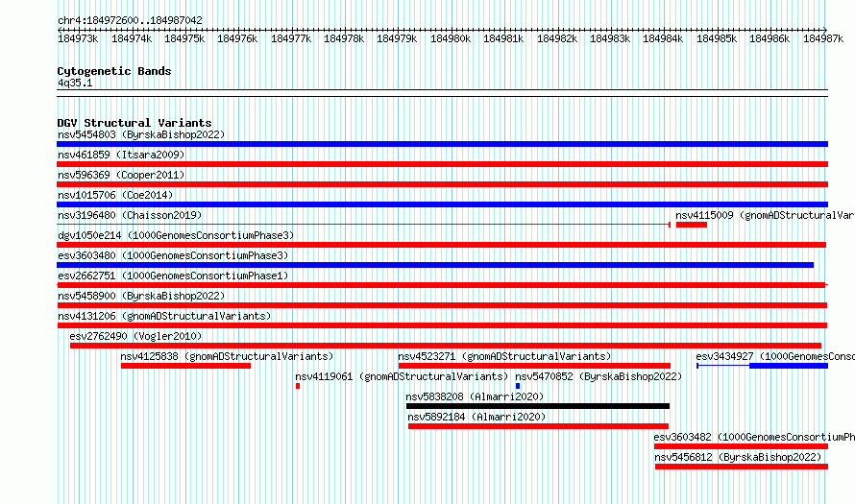Click the 184978k ruler label
The image size is (855, 504).
point(344,38)
